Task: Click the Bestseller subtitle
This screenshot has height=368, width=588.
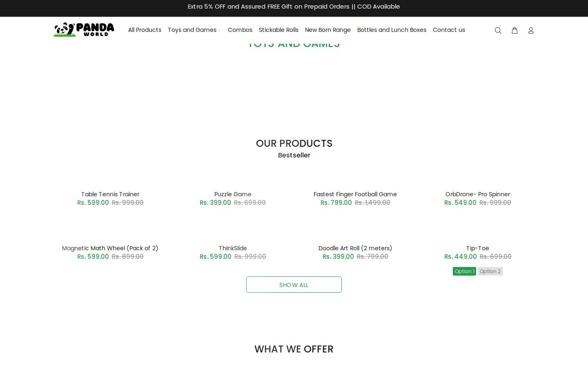Action: 294,155
